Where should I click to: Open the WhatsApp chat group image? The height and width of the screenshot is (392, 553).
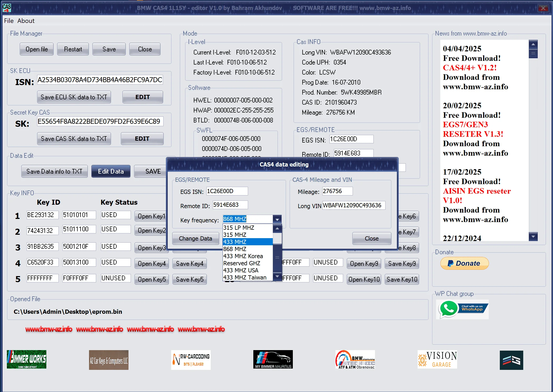click(462, 309)
